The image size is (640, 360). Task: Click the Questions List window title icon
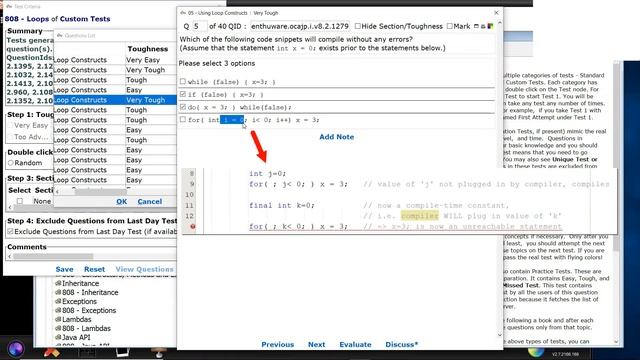[x=60, y=36]
